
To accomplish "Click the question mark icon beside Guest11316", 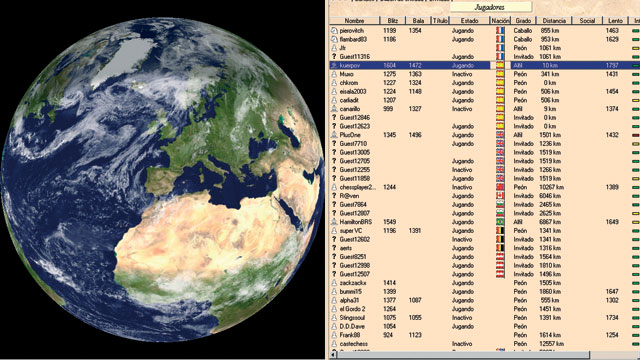I will 334,57.
